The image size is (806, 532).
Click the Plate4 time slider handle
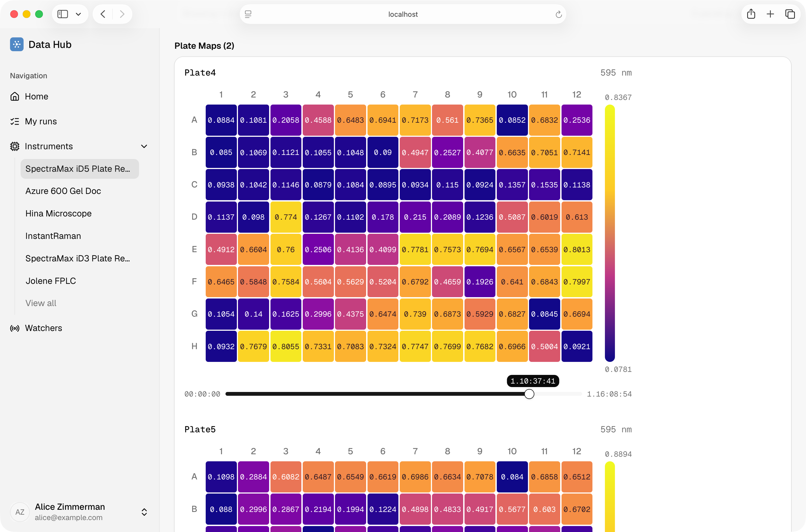(529, 394)
